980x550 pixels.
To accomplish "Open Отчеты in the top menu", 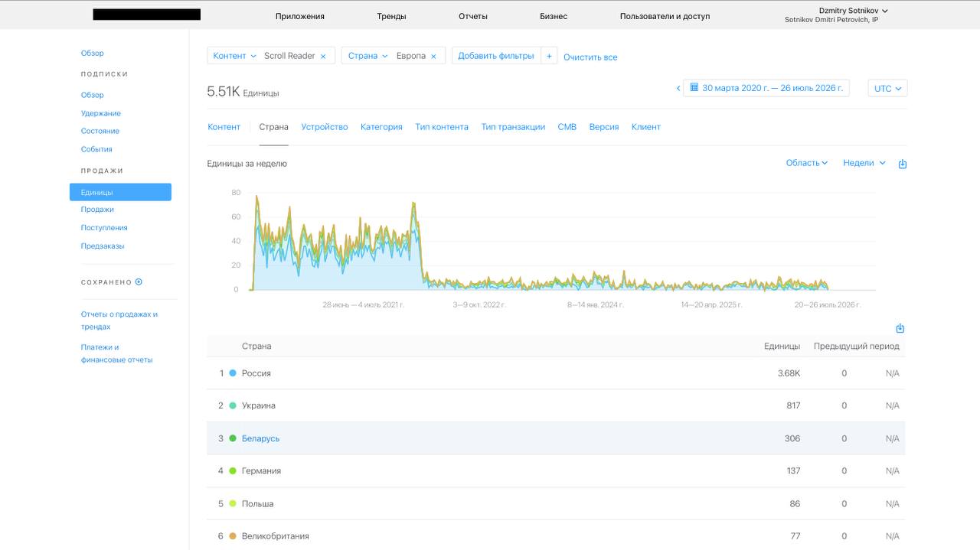I will pos(473,16).
